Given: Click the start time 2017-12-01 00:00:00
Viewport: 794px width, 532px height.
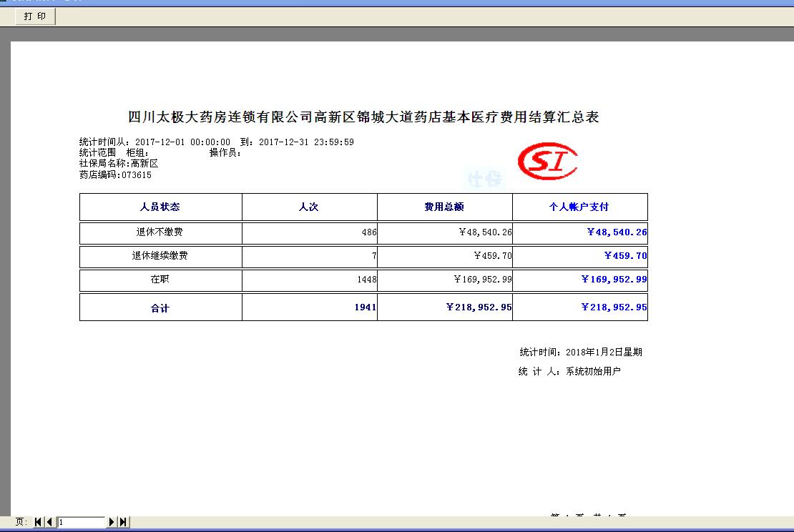Looking at the screenshot, I should pyautogui.click(x=182, y=142).
